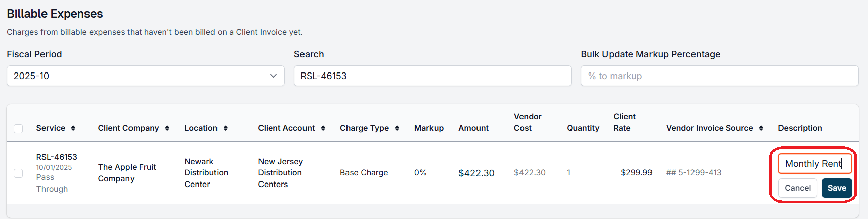The width and height of the screenshot is (868, 219).
Task: Click the ## 5-1299-413 vendor invoice source
Action: [x=693, y=173]
